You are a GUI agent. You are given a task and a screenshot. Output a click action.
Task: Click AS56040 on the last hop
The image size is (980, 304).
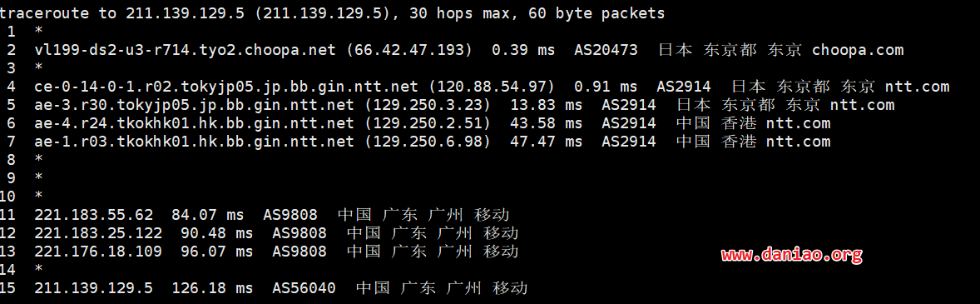tap(304, 288)
